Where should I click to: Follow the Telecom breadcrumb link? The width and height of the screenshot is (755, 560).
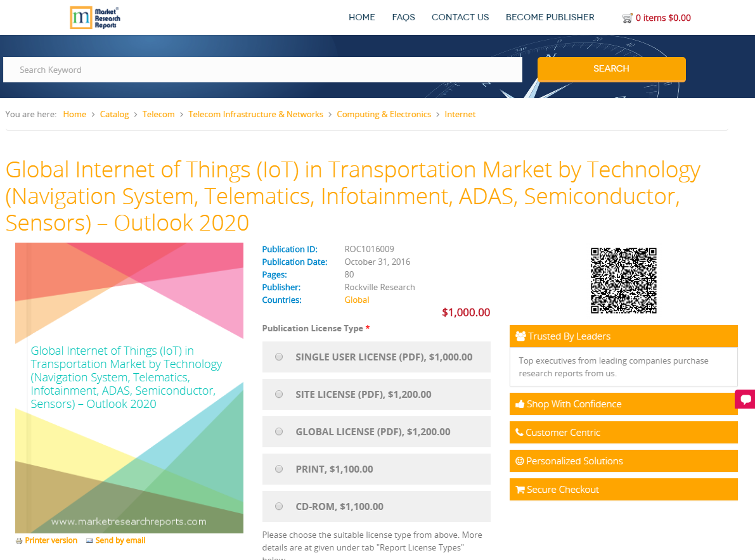click(158, 115)
